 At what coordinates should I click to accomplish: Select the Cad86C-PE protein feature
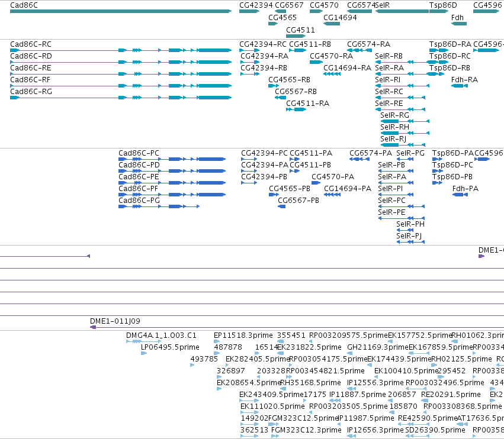[x=172, y=183]
